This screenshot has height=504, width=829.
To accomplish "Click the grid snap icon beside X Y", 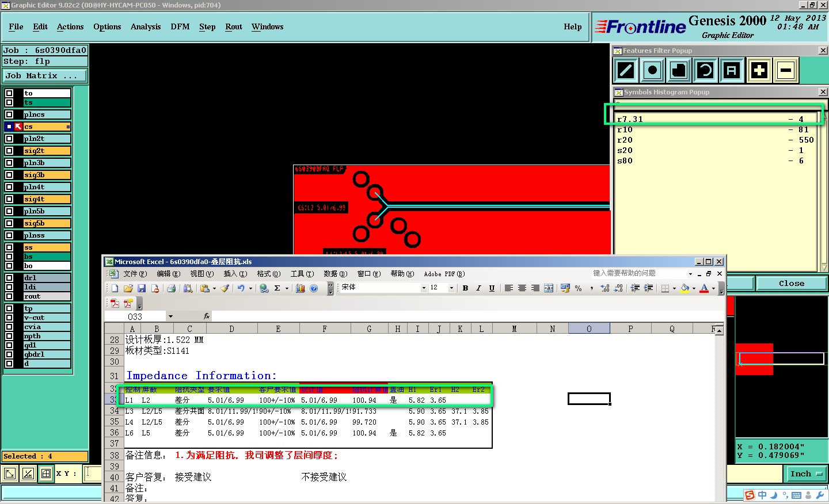I will tap(46, 474).
